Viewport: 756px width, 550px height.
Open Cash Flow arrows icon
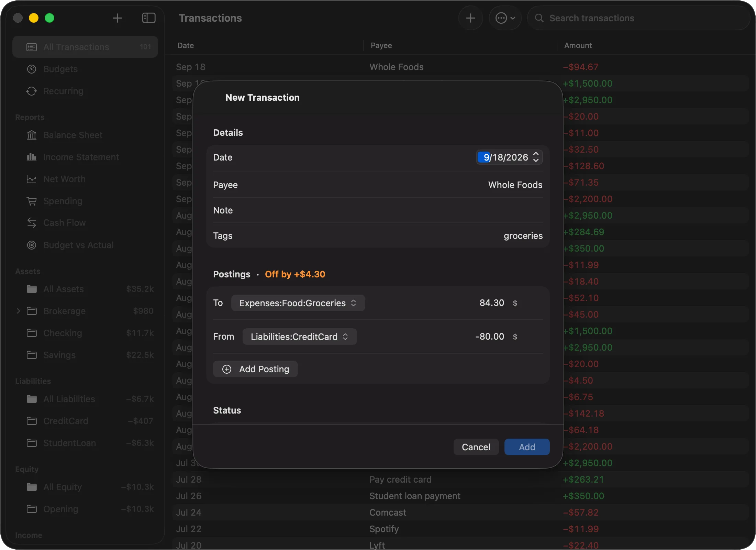32,223
